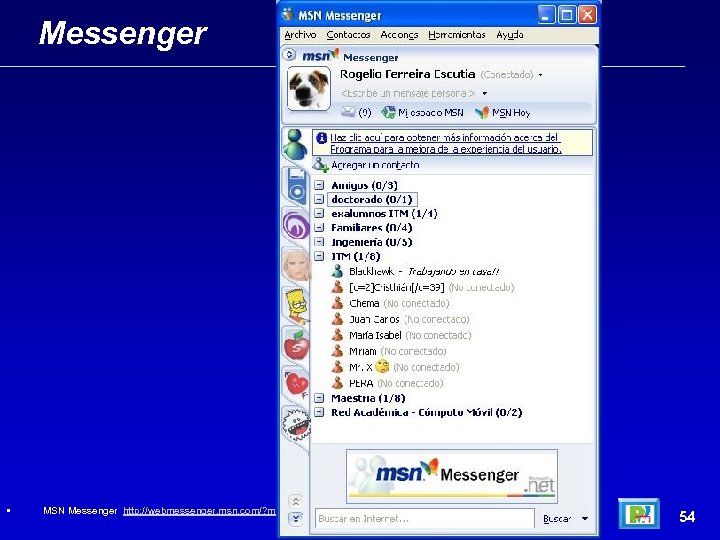Click the double up arrow tab scroll button

pyautogui.click(x=296, y=501)
